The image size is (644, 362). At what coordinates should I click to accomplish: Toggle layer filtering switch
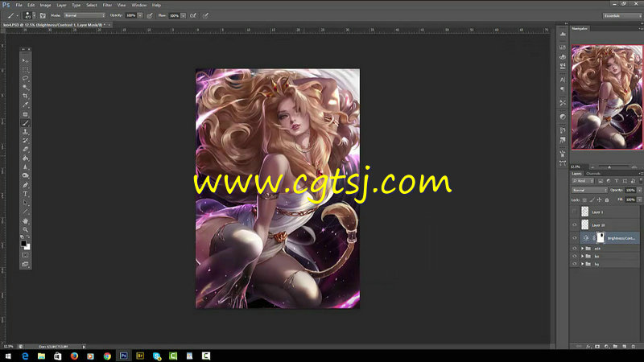point(640,180)
